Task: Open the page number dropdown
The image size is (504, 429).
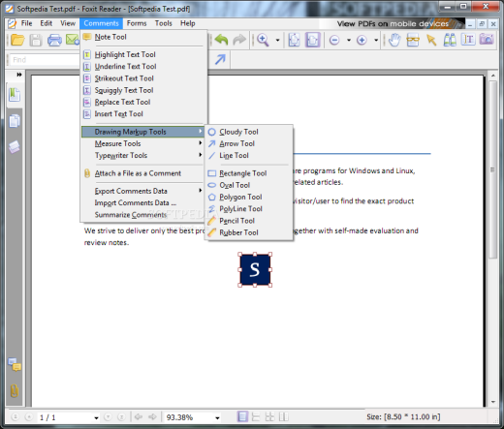Action: point(96,418)
